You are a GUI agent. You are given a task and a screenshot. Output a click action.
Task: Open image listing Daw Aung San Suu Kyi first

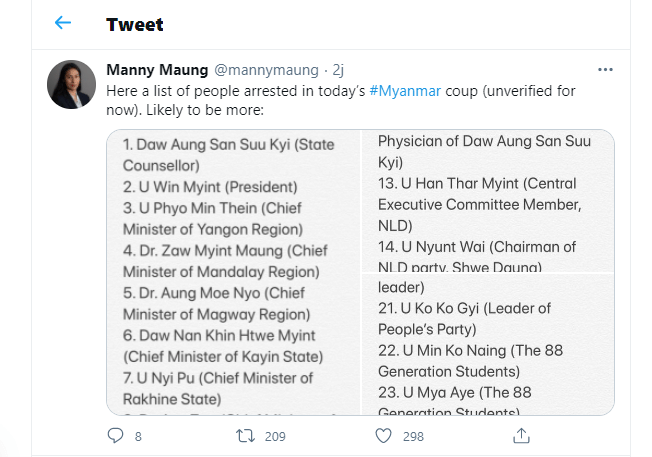233,272
